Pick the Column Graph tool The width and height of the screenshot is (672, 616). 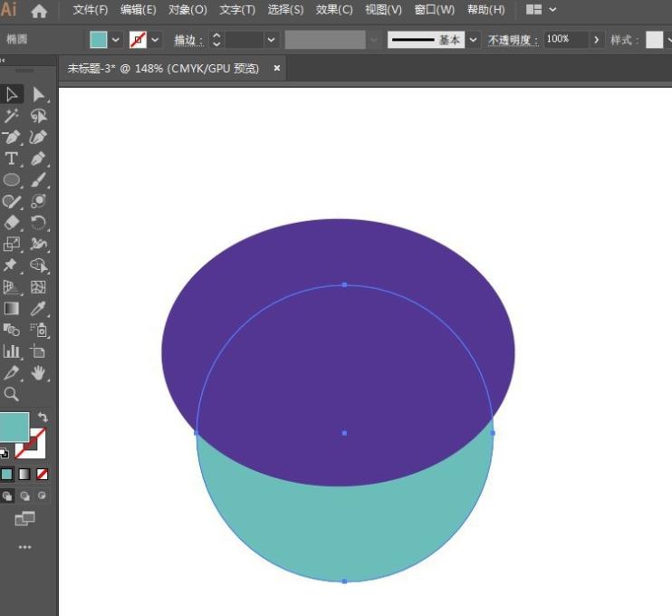(12, 351)
